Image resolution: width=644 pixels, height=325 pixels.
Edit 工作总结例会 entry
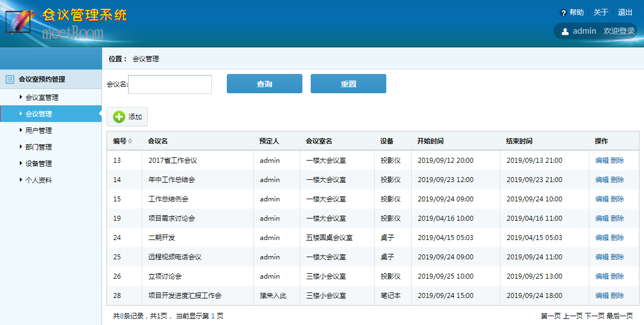602,199
